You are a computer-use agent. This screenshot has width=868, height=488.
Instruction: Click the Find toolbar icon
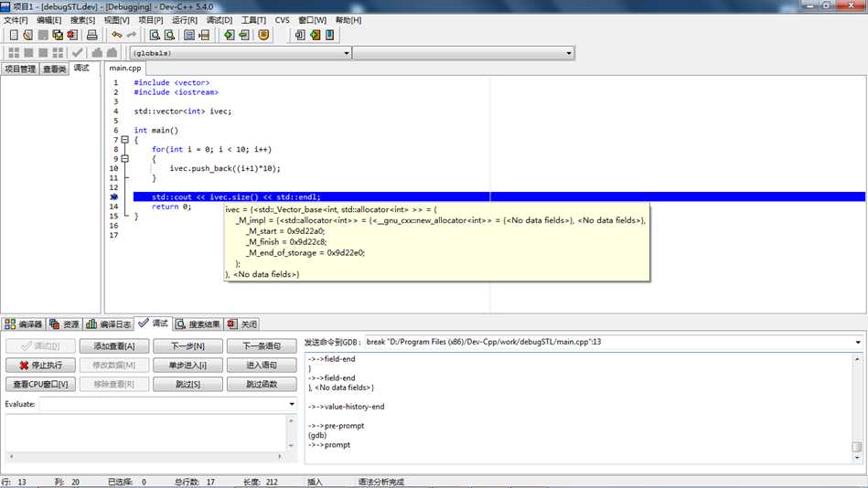155,35
